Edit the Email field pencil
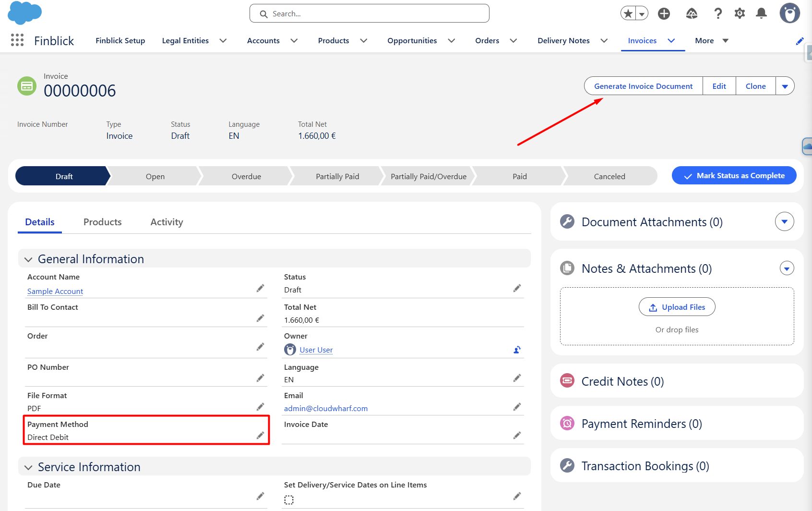812x511 pixels. (517, 407)
